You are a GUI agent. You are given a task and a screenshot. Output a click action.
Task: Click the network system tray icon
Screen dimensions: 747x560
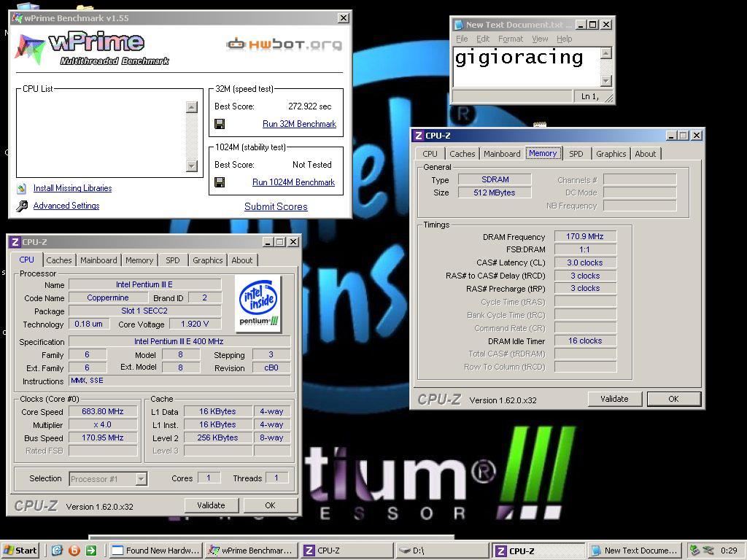pyautogui.click(x=708, y=551)
